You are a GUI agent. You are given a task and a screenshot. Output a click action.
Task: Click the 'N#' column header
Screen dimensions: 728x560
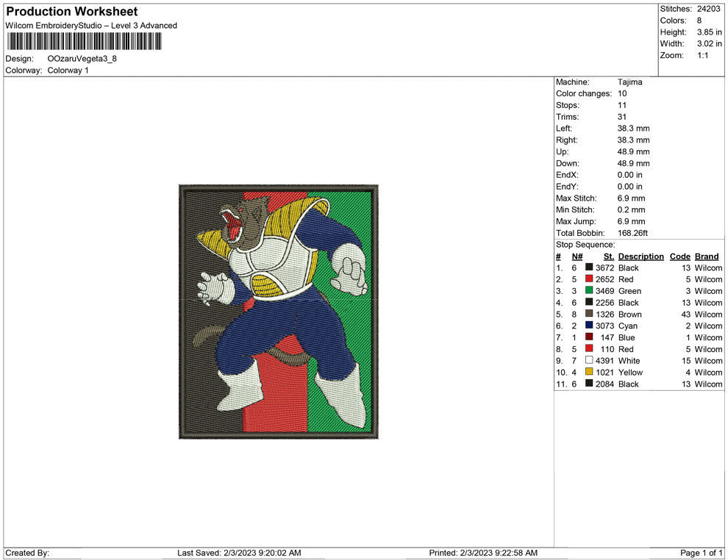(x=577, y=256)
